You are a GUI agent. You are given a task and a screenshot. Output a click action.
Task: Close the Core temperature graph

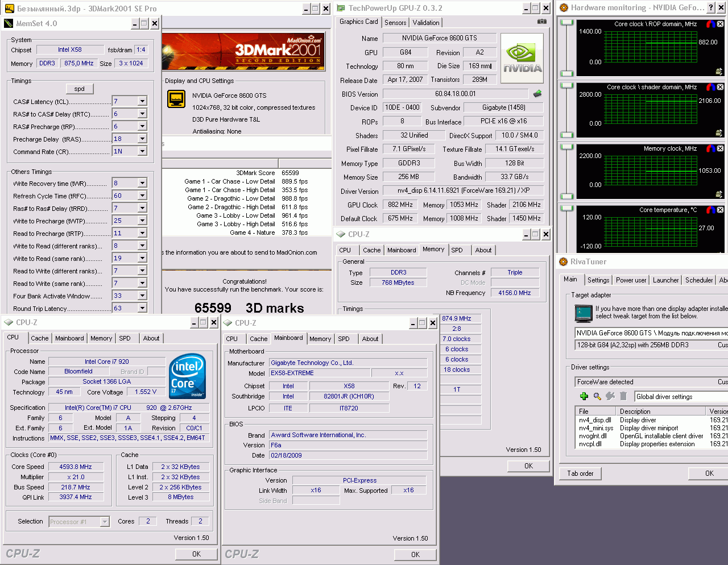pyautogui.click(x=720, y=210)
